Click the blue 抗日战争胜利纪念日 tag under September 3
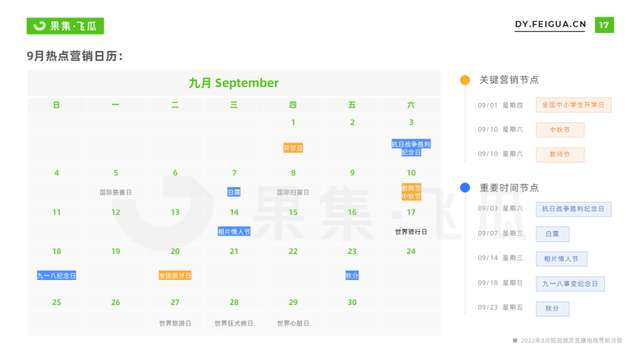This screenshot has height=360, width=640. (411, 148)
